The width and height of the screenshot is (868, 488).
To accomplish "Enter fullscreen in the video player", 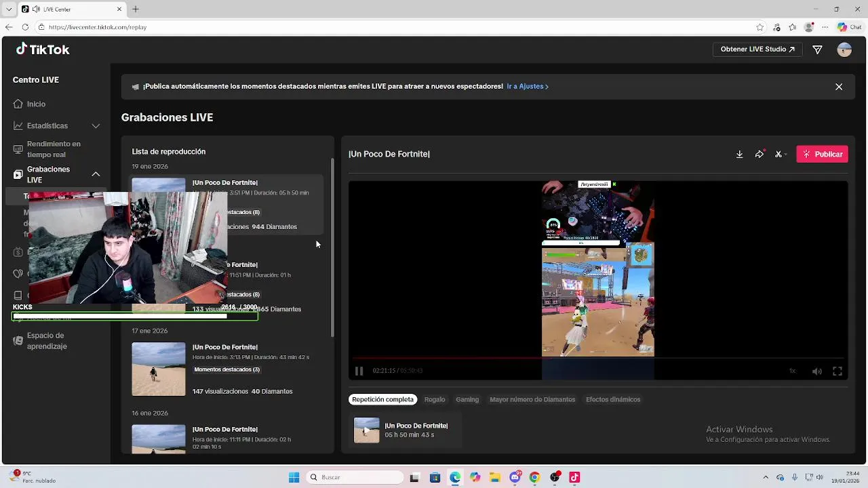I will 837,371.
